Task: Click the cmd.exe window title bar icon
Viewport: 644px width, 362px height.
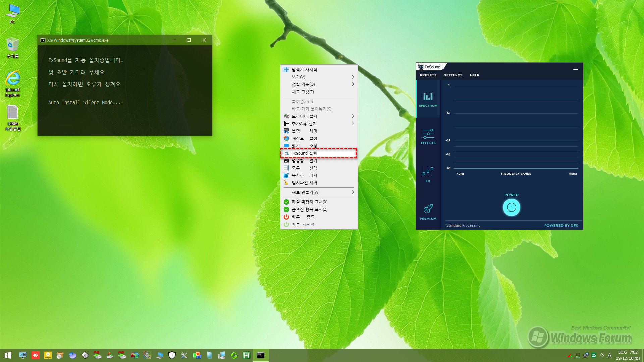Action: 43,40
